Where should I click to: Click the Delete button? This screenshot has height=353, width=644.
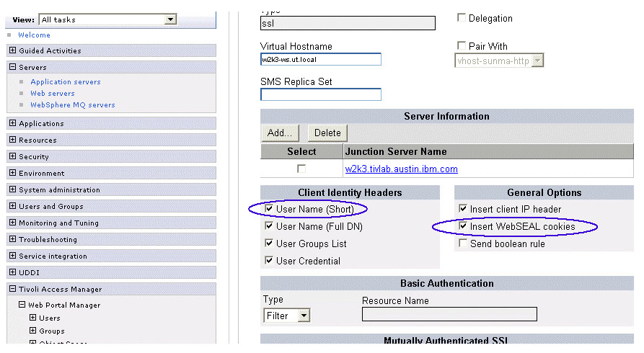point(327,133)
